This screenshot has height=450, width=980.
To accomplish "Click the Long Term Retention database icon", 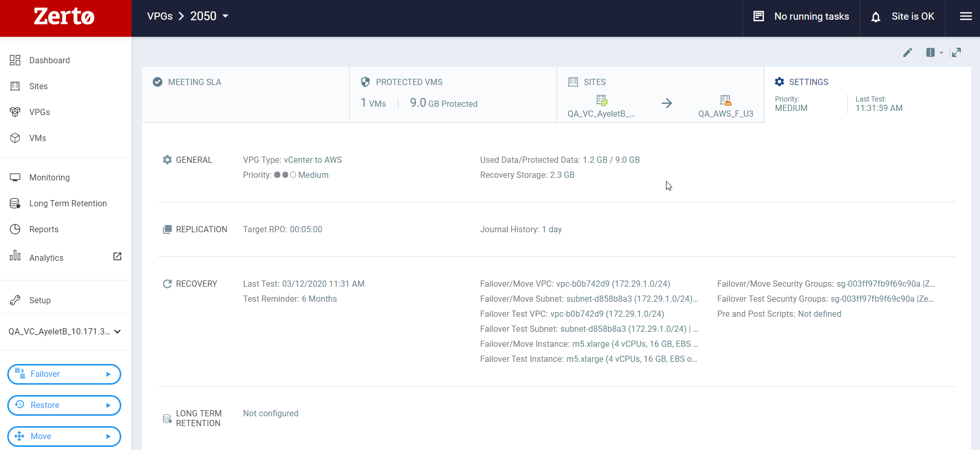I will (15, 203).
